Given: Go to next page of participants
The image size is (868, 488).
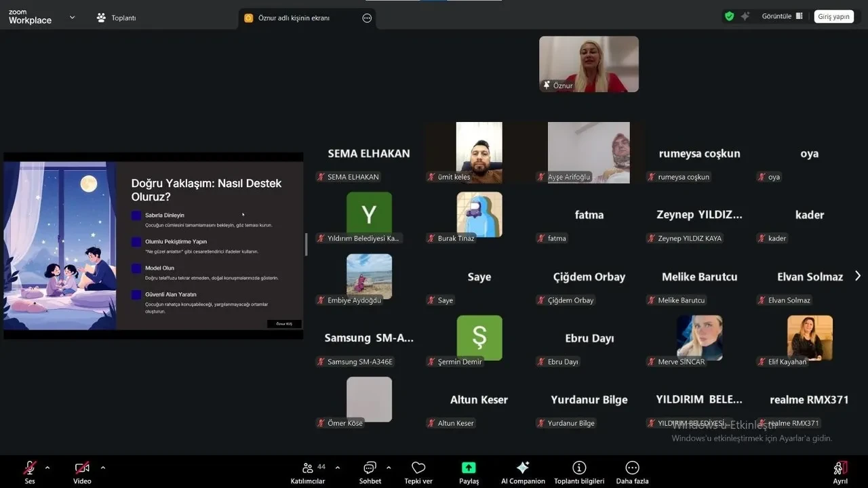Looking at the screenshot, I should 858,276.
